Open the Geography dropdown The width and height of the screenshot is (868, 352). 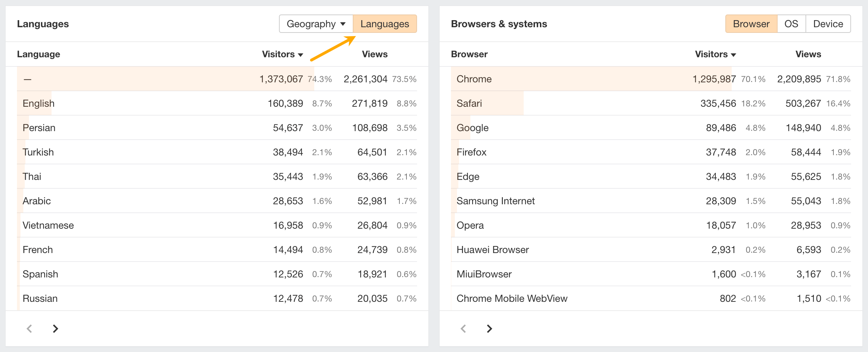316,24
